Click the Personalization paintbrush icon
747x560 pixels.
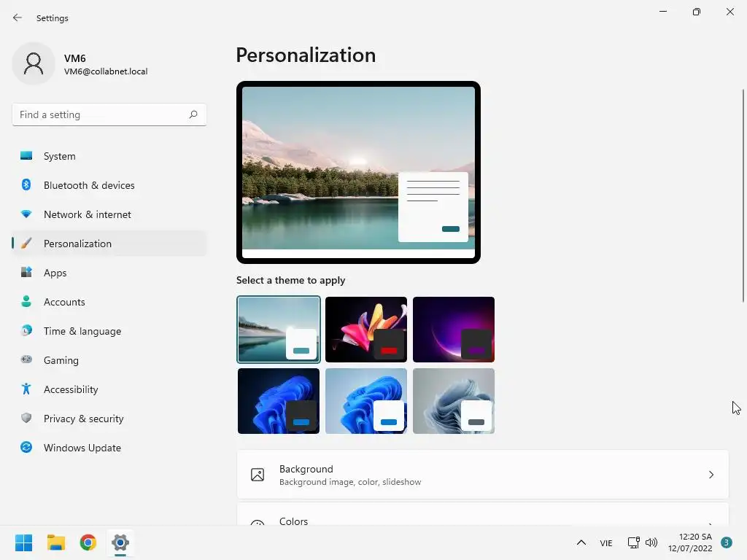(x=26, y=244)
